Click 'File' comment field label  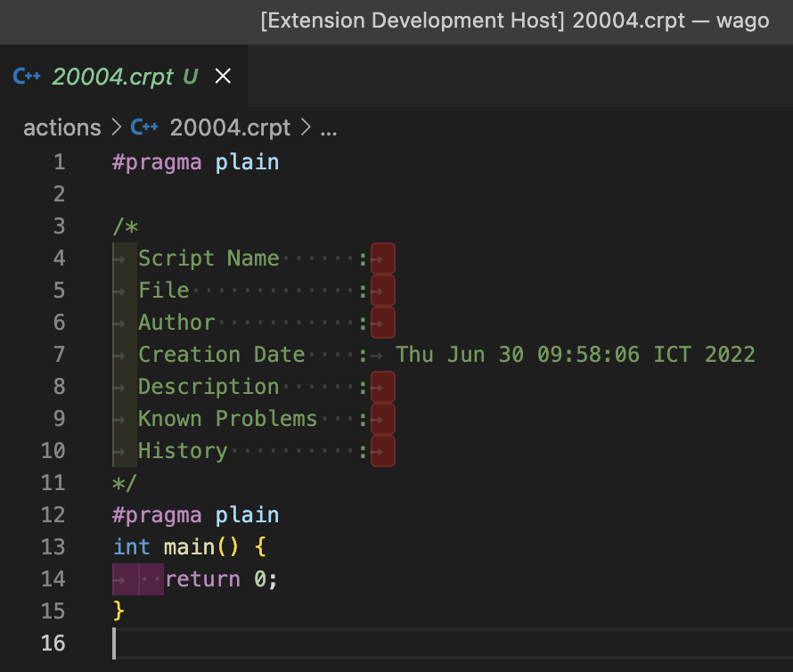click(x=164, y=290)
